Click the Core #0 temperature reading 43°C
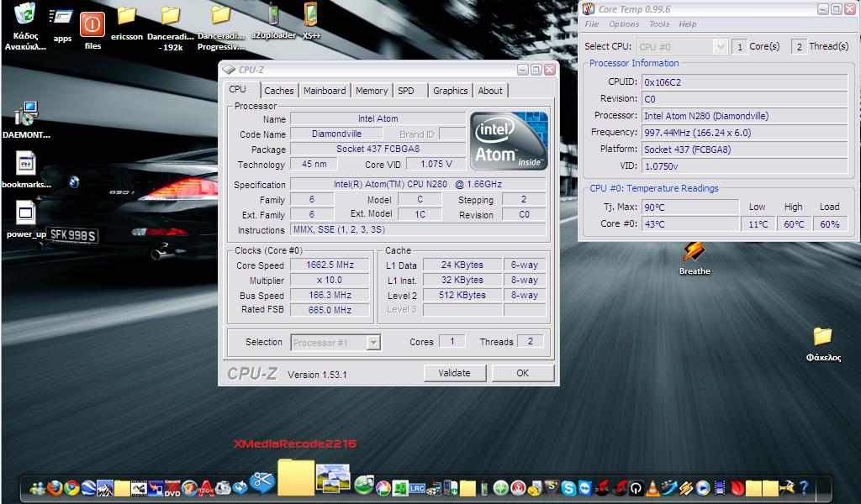This screenshot has width=861, height=504. (689, 223)
